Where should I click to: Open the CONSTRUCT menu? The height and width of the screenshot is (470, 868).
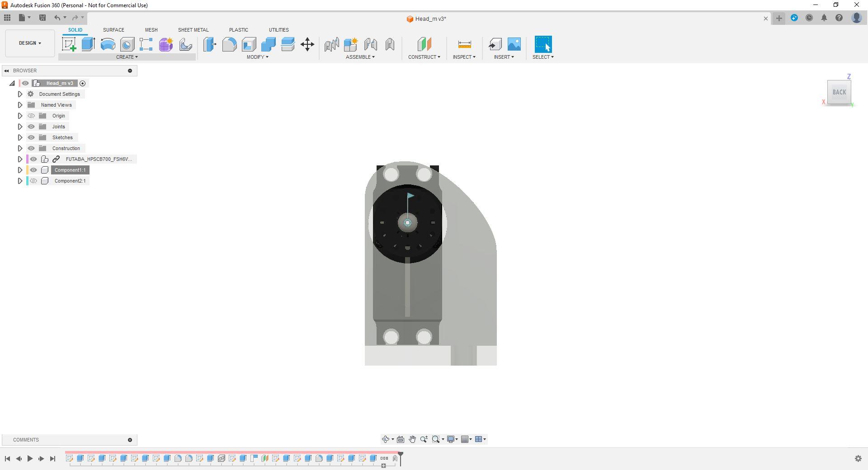click(x=424, y=57)
